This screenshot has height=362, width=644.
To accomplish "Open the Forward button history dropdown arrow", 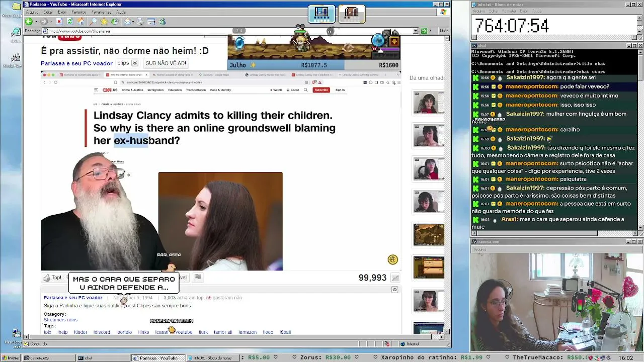I will (50, 22).
